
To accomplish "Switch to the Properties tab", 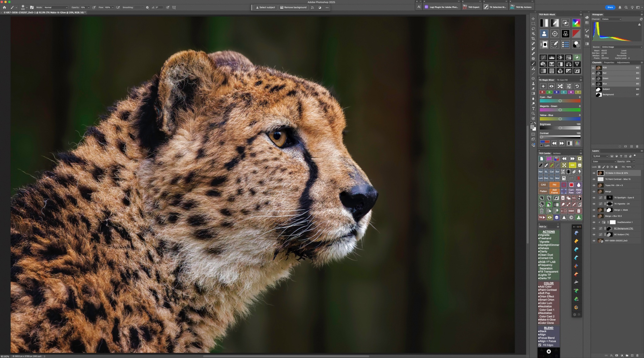I will [x=609, y=62].
